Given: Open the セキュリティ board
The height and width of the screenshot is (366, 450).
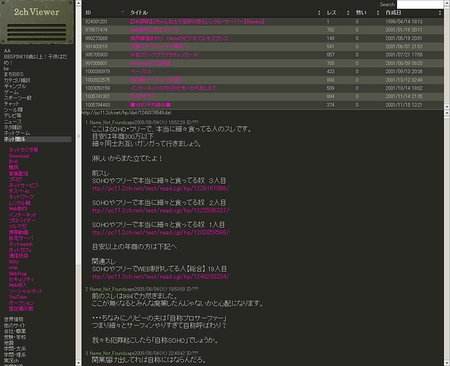Looking at the screenshot, I should (x=21, y=279).
